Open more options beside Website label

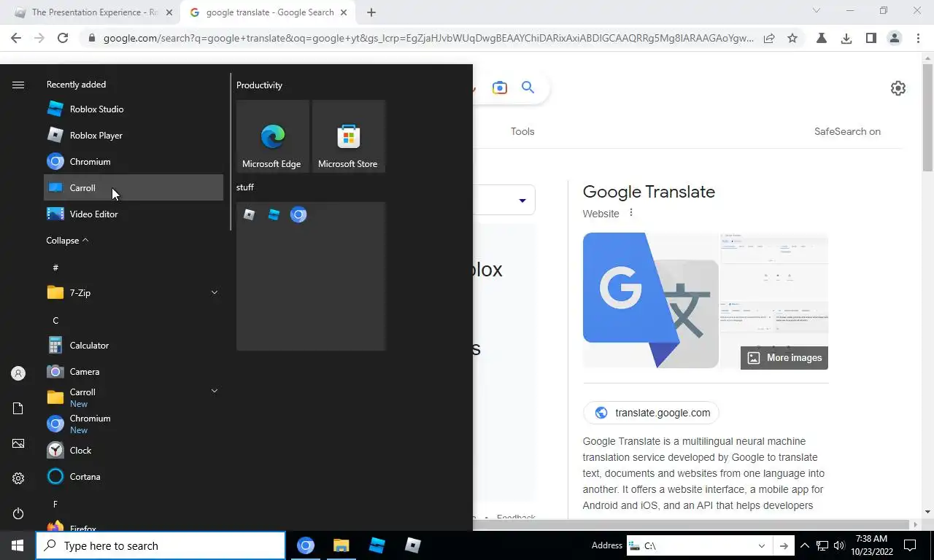[x=631, y=213]
